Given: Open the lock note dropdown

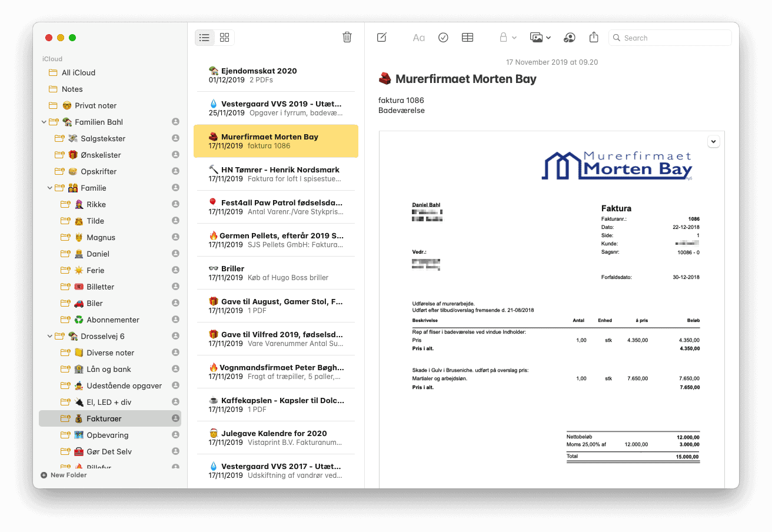Looking at the screenshot, I should coord(508,38).
